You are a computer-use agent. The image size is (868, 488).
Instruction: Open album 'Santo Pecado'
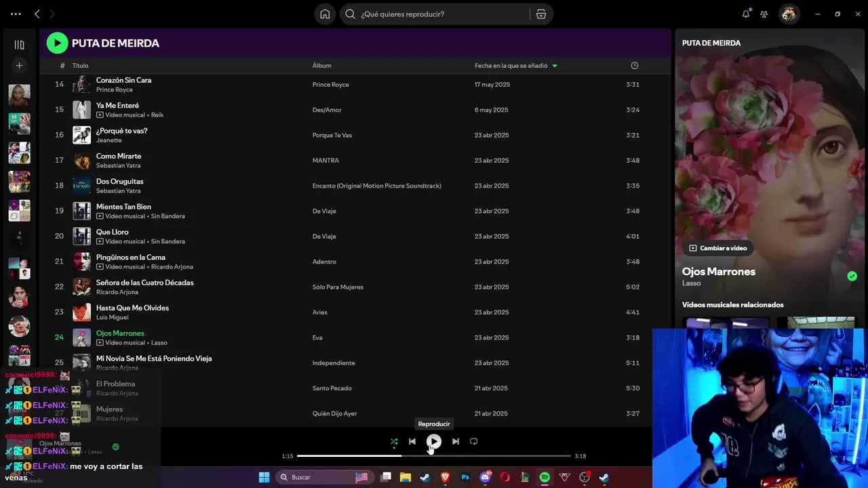pos(332,388)
